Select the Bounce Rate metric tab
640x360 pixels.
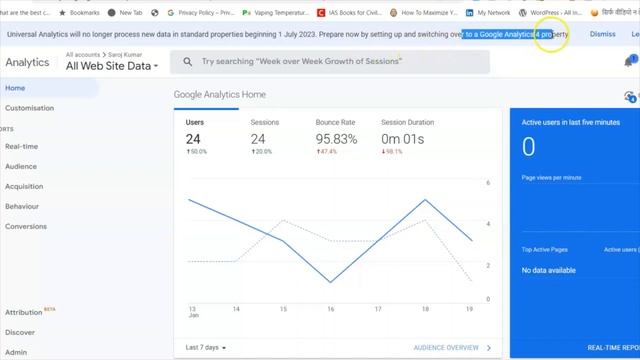(x=336, y=136)
